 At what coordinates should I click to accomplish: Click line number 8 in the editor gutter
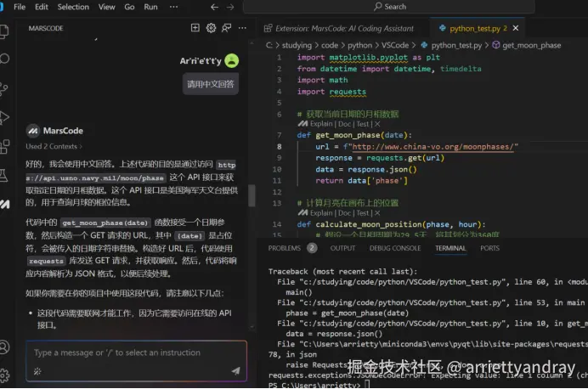point(279,147)
